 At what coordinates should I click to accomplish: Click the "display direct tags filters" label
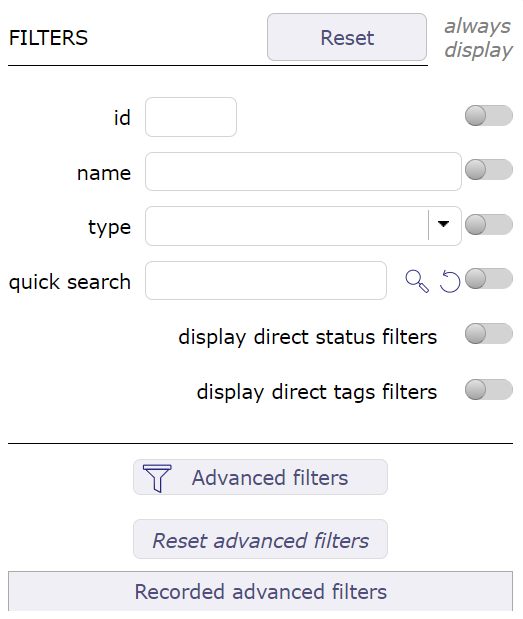[317, 392]
